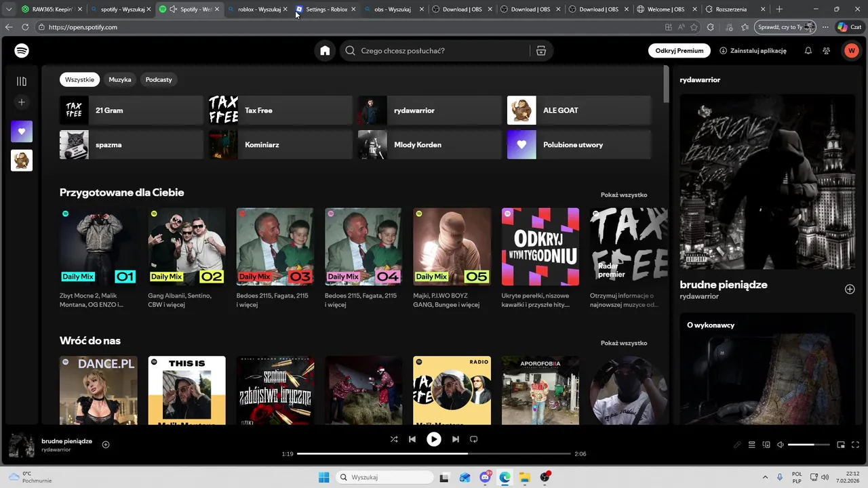The width and height of the screenshot is (868, 488).
Task: Open a new browser tab
Action: (779, 9)
